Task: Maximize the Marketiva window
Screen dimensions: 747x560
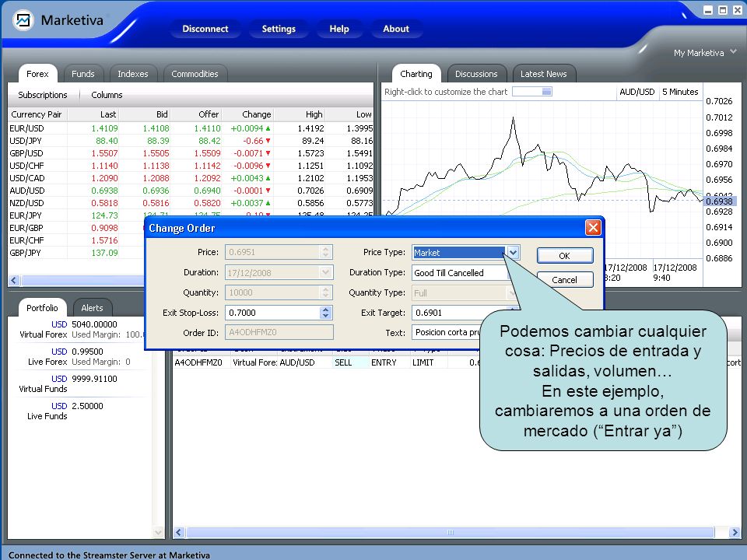Action: click(723, 10)
